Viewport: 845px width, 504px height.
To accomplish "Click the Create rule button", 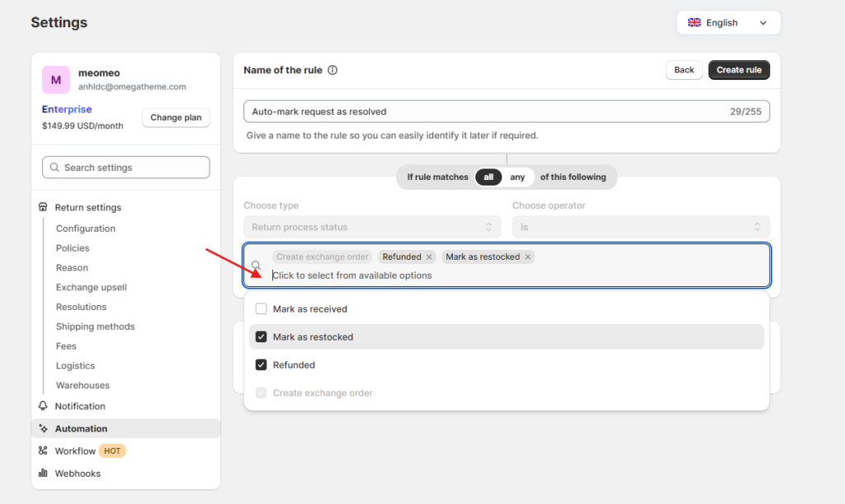I will [x=738, y=69].
